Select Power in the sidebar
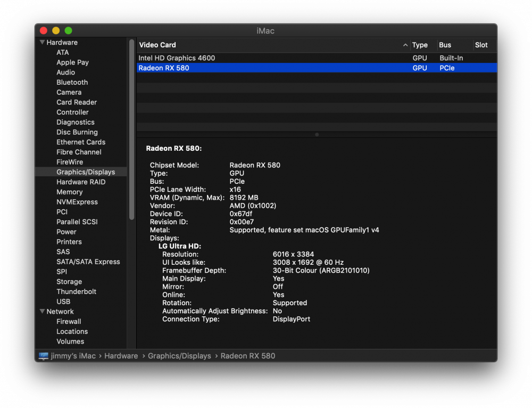This screenshot has width=532, height=408. pos(66,232)
